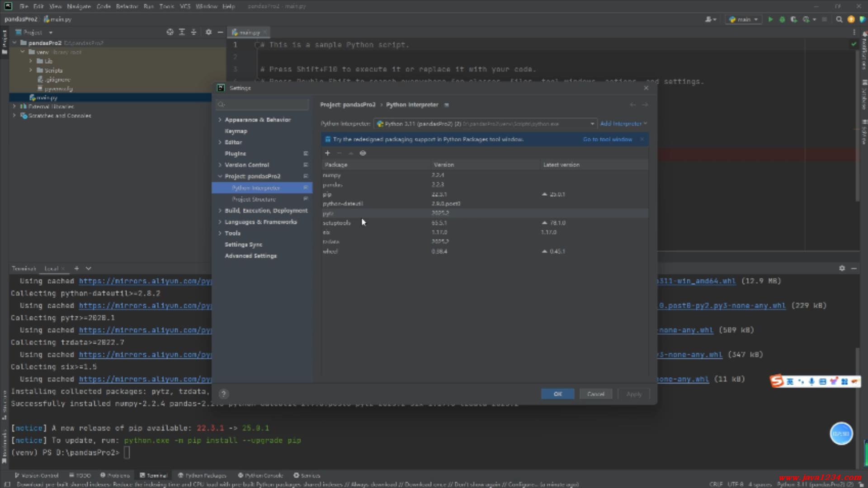Click the Sogou input method S icon
Screen dimensions: 868x488
coord(777,381)
